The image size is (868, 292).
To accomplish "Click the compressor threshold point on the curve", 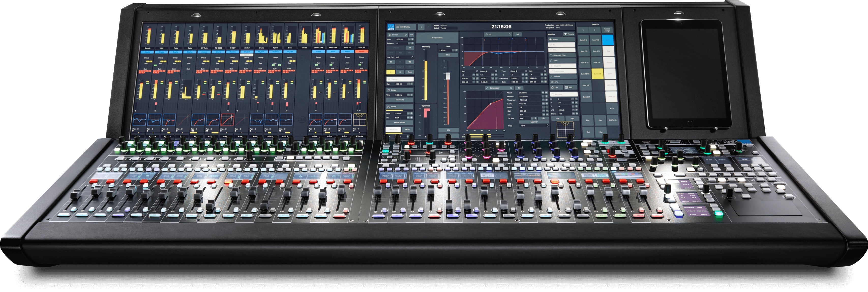I will (x=491, y=104).
